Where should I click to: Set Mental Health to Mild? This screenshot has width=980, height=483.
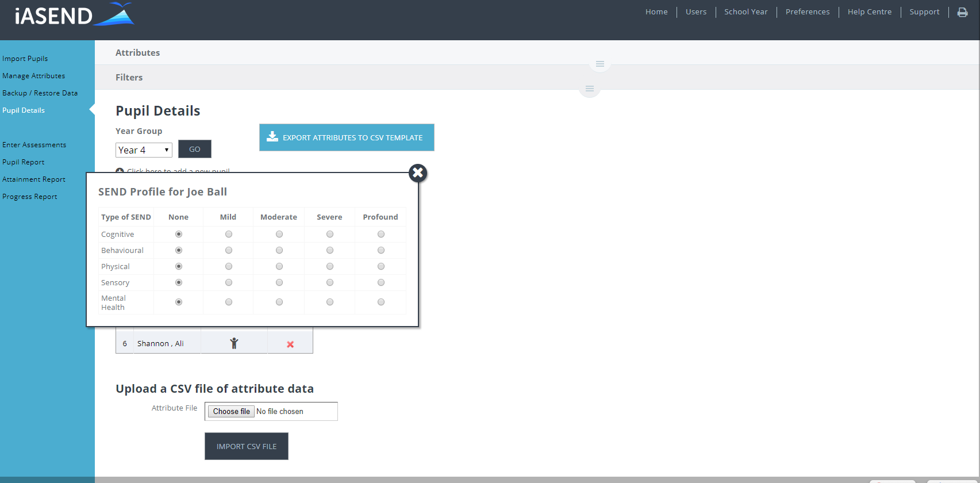(x=229, y=302)
